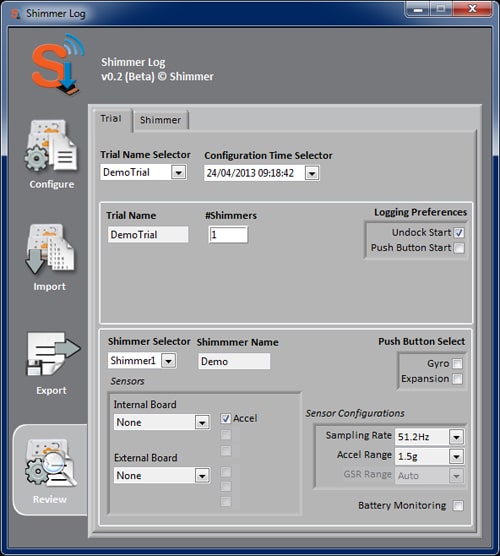Open the Trial Name Selector dropdown
This screenshot has width=500, height=556.
coord(179,173)
